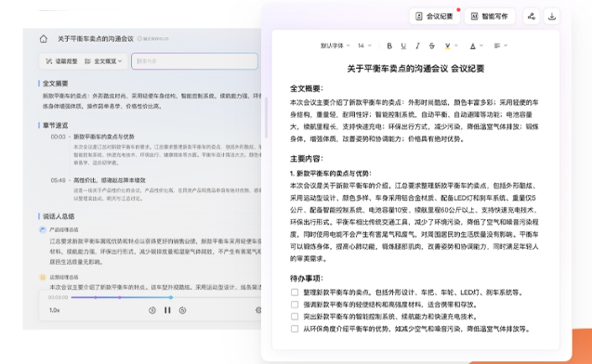Click the 运营经理总结 speaker avatar
Image resolution: width=592 pixels, height=364 pixels.
pos(43,278)
